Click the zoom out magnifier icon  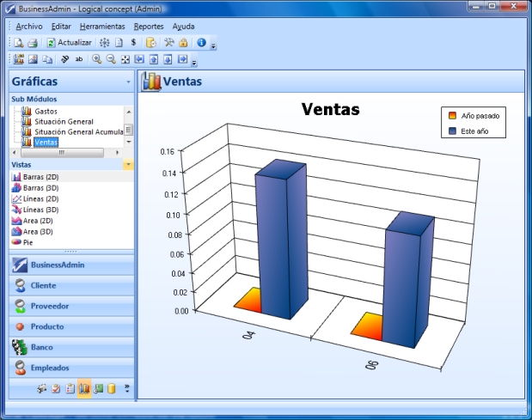[110, 59]
